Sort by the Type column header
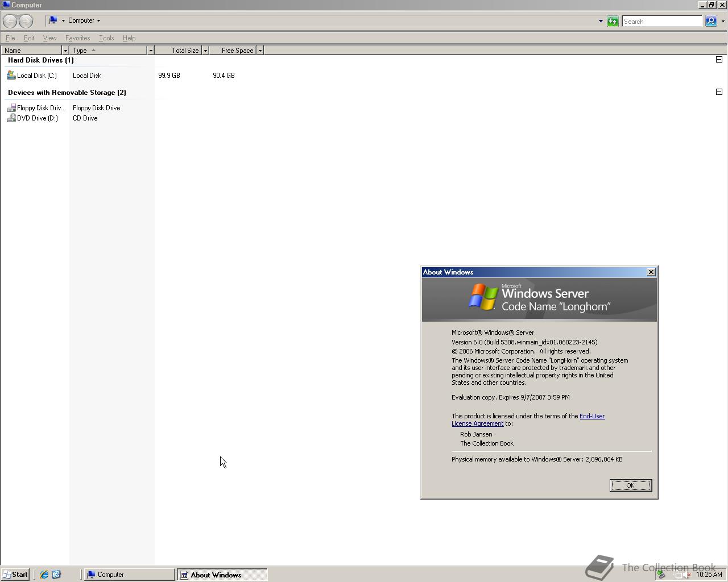Viewport: 728px width, 582px height. pyautogui.click(x=108, y=51)
